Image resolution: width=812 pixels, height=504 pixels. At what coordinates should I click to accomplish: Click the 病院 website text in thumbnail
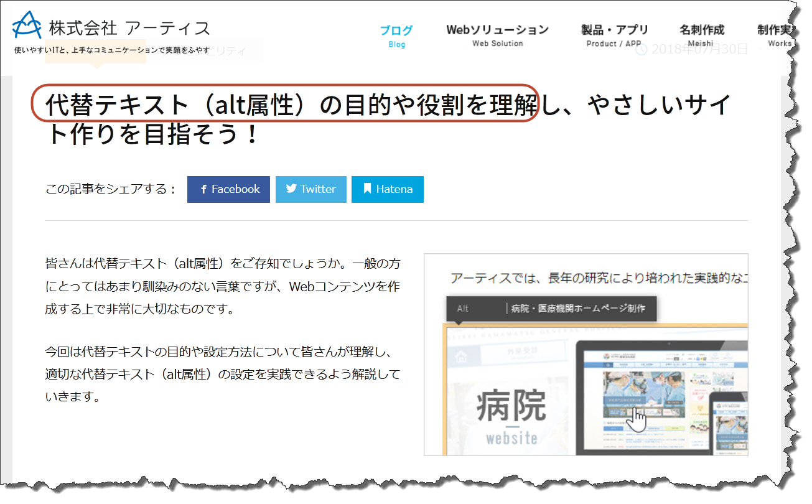coord(511,416)
